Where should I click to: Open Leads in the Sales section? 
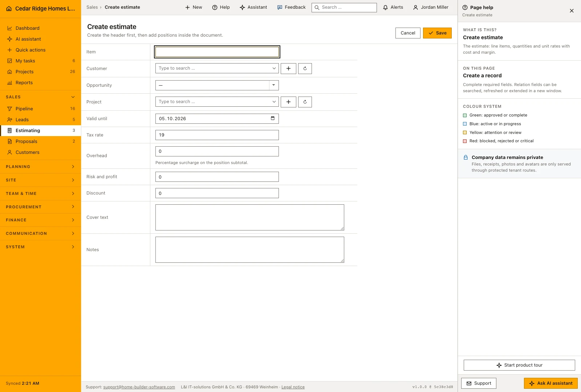coord(40,120)
